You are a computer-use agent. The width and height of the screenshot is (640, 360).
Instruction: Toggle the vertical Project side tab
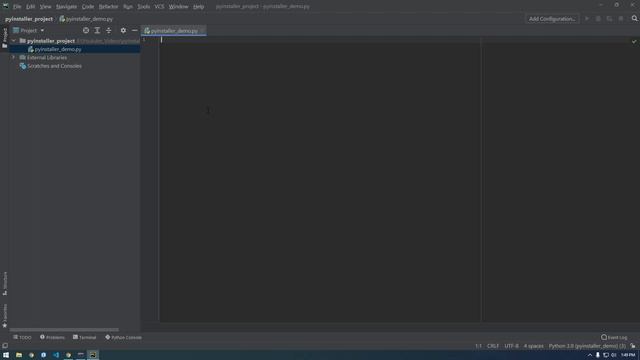click(x=4, y=38)
